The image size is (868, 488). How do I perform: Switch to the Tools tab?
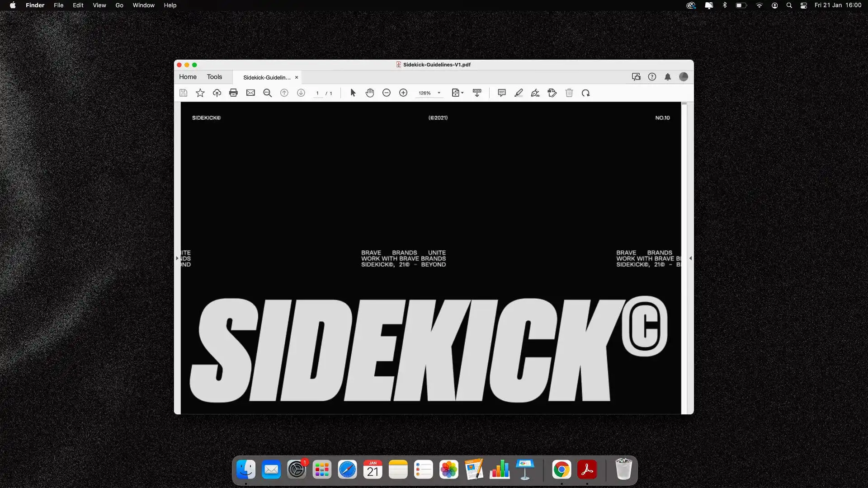(x=214, y=77)
